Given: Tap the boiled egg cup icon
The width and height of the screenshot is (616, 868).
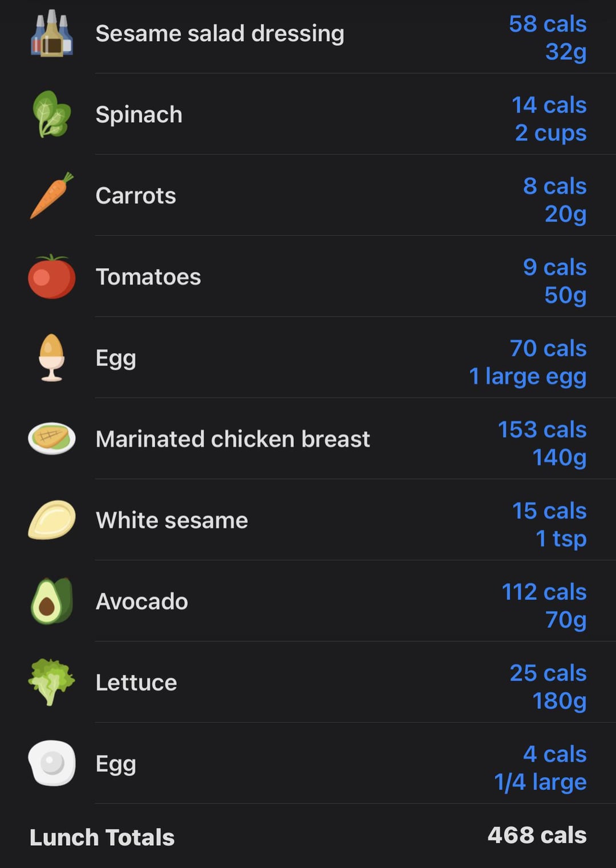Looking at the screenshot, I should point(52,358).
